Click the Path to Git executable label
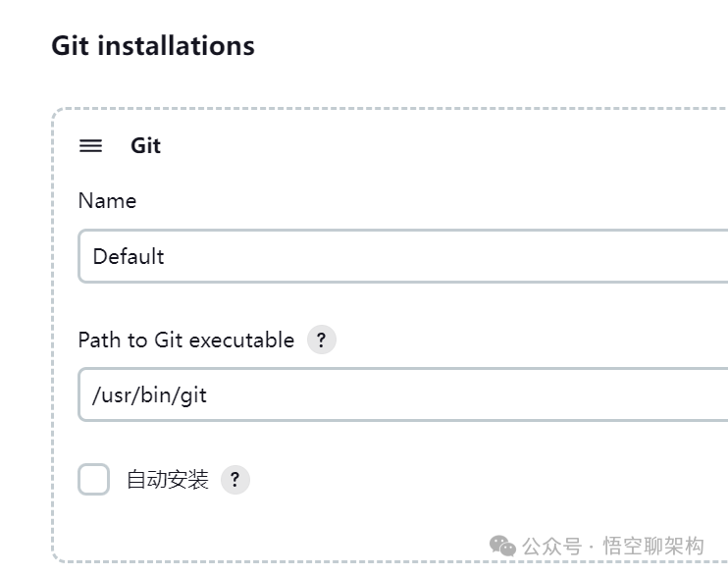Viewport: 728px width, 576px height. pos(185,340)
